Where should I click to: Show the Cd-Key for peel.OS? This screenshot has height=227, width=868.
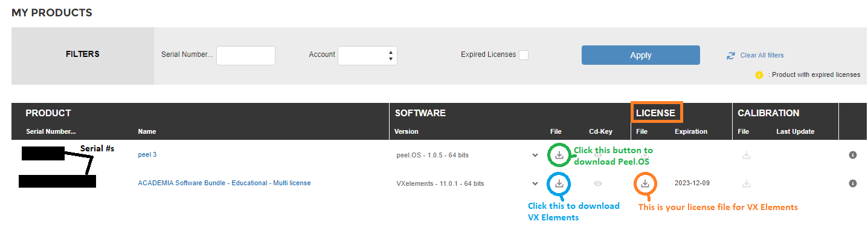598,155
